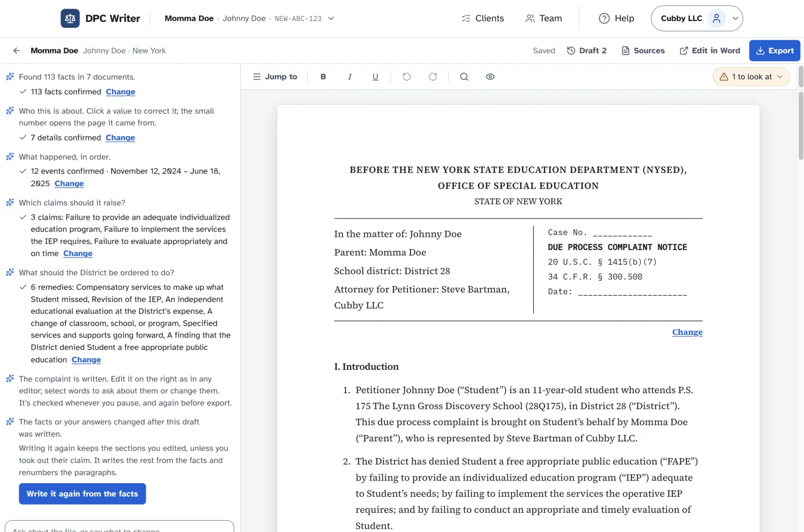Click the 'DUE PROCESS COMPLAINT NOTICE' text
Viewport: 804px width, 532px height.
617,248
